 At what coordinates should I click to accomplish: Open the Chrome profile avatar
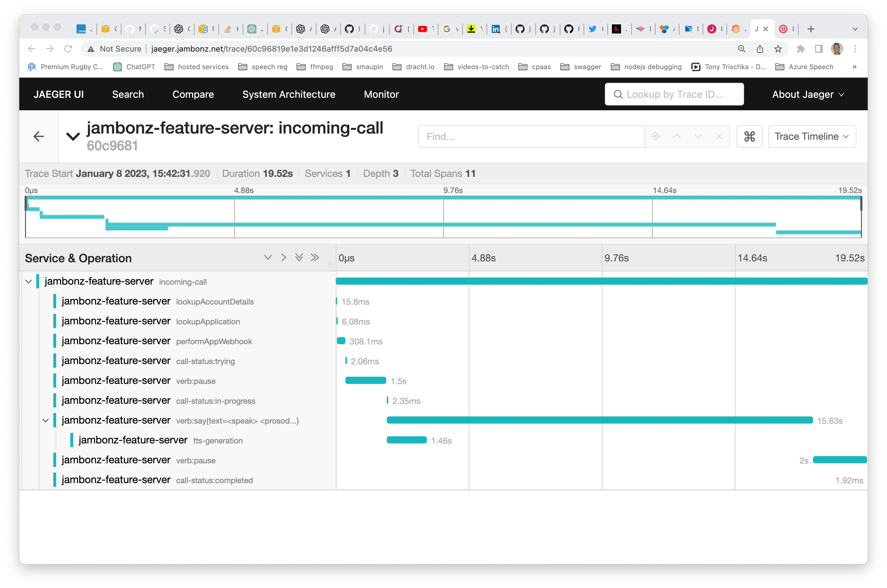837,49
